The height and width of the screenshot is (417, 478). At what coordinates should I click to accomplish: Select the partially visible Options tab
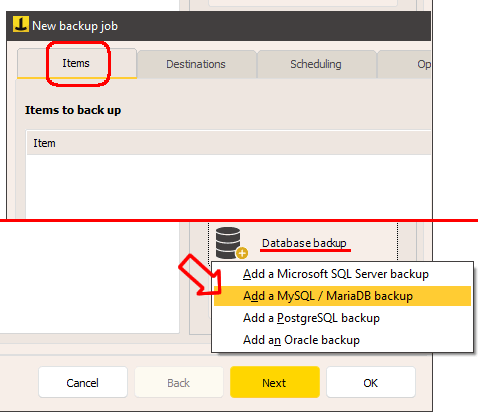pos(405,64)
